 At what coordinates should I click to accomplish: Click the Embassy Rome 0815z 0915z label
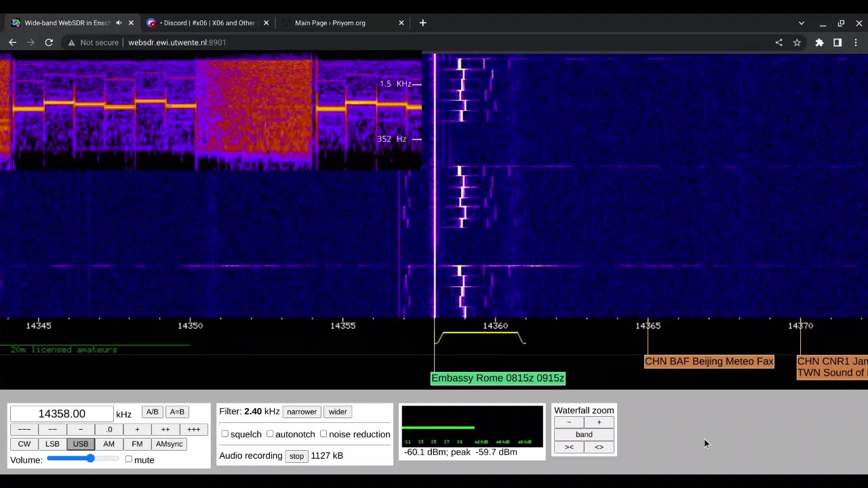(x=498, y=378)
